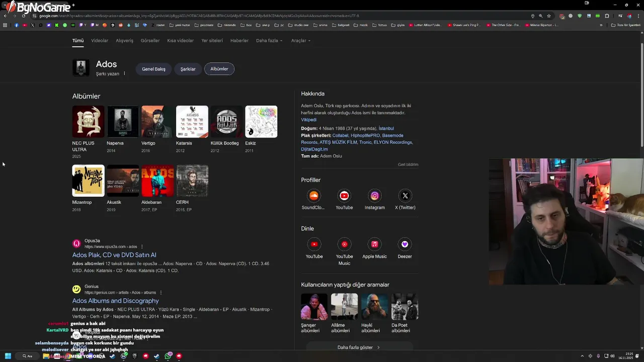This screenshot has height=362, width=644.
Task: Expand Daha fazla göster button
Action: 359,347
